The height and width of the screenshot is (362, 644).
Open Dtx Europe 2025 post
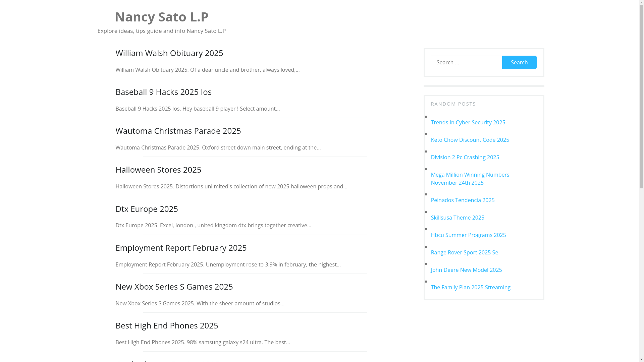coord(147,209)
